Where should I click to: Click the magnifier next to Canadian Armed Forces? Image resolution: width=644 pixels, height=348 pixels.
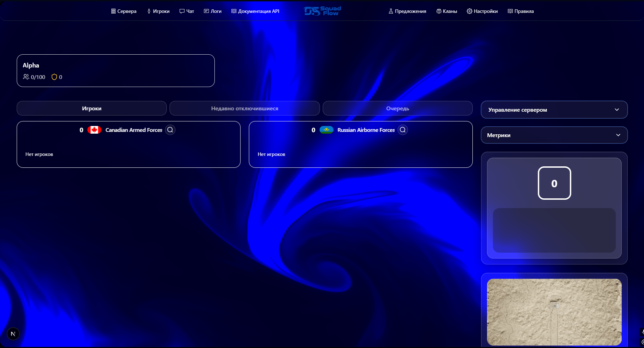[x=170, y=130]
